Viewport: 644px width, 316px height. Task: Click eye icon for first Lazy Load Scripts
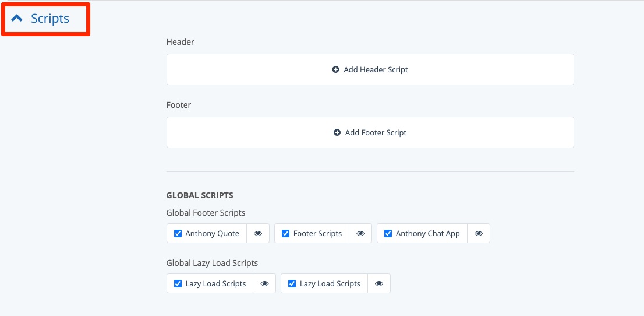264,283
